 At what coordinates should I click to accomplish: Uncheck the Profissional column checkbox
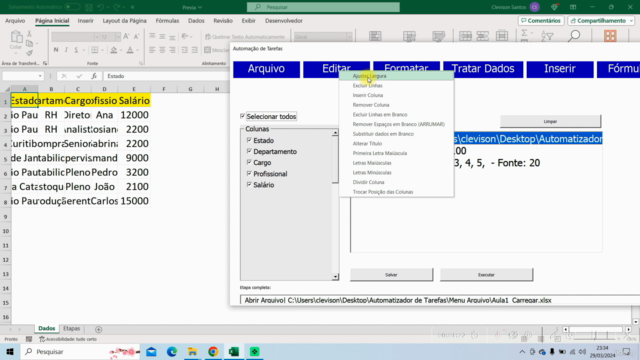tap(249, 173)
